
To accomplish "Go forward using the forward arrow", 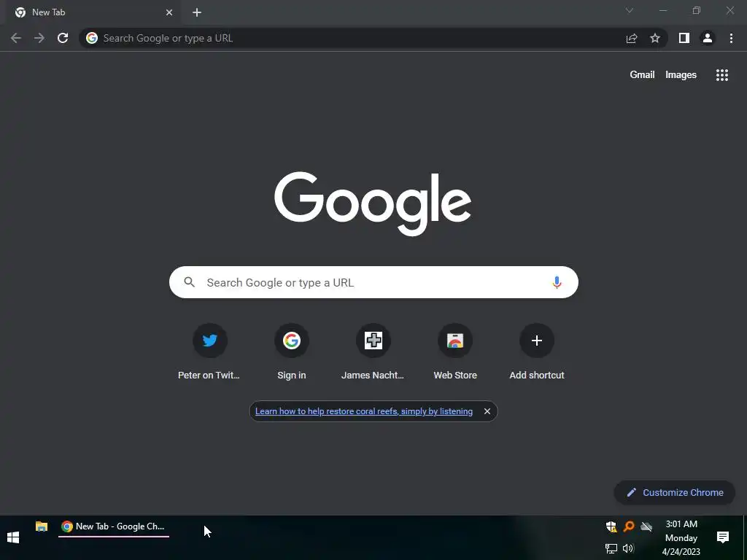I will pos(39,38).
